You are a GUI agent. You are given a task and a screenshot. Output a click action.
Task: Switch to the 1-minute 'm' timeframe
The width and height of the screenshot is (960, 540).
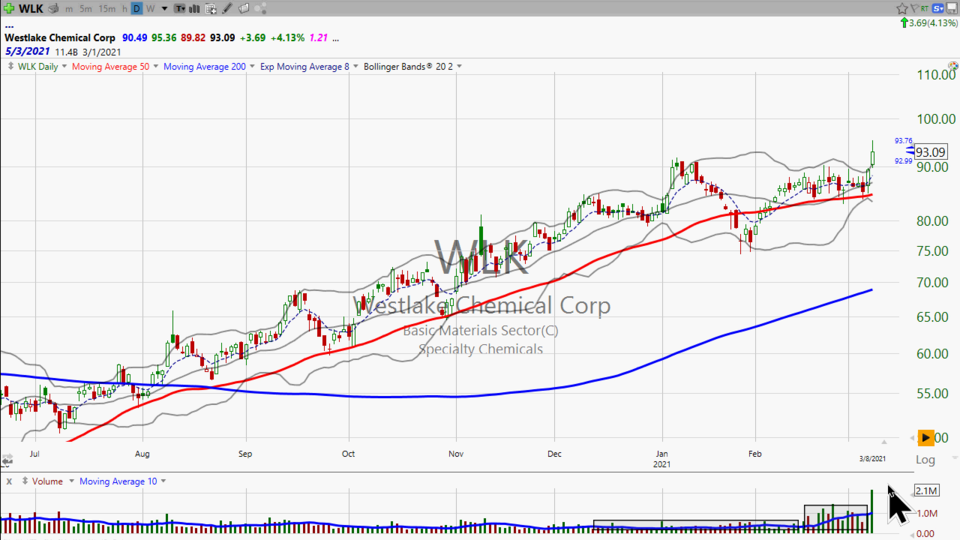pos(69,9)
